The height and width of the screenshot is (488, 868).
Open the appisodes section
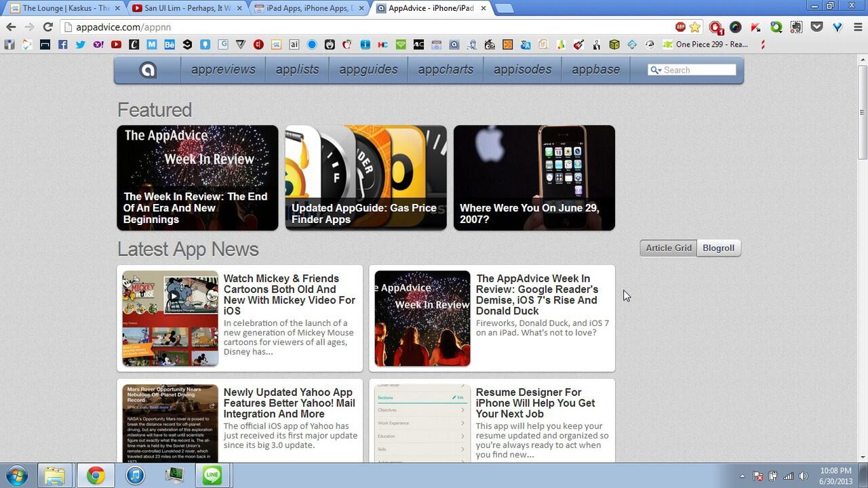tap(522, 70)
